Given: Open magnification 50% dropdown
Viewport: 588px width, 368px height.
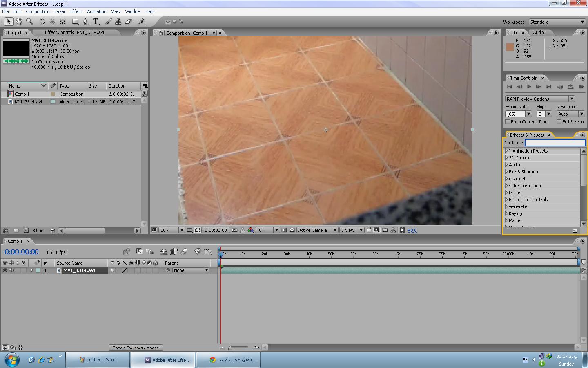Looking at the screenshot, I should 172,230.
